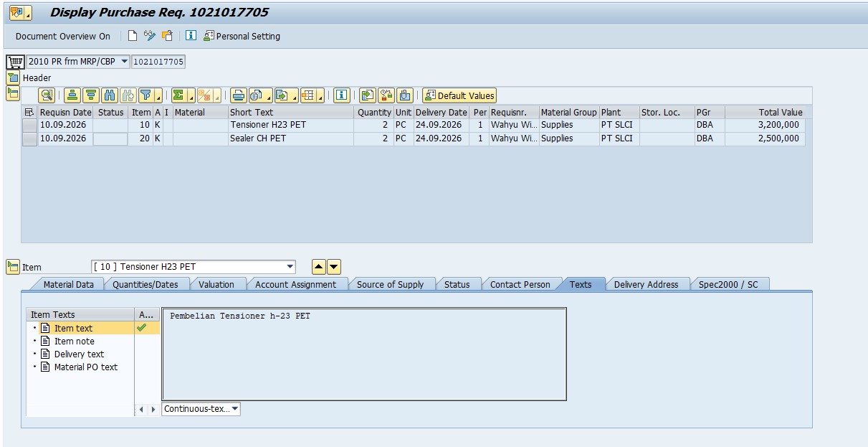Toggle the Display/Change pencil icon
Screen dimensions: 868x447
pos(150,36)
